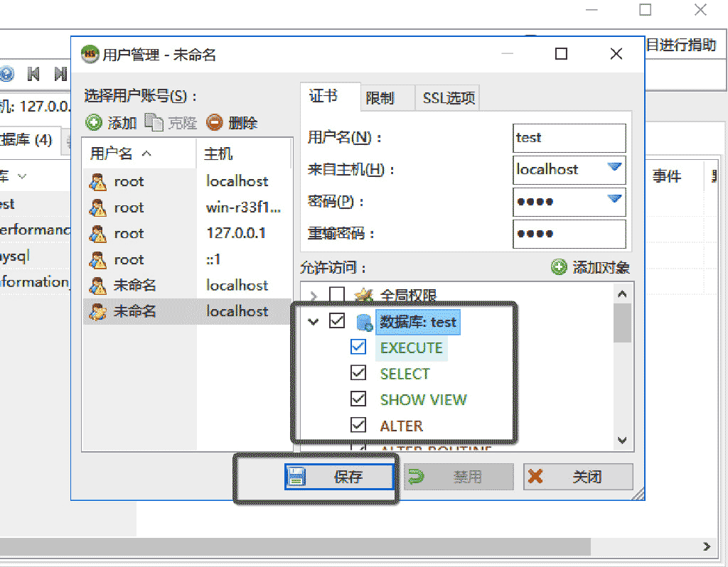The height and width of the screenshot is (567, 728).
Task: Toggle the SELECT privilege checkbox
Action: pyautogui.click(x=359, y=373)
